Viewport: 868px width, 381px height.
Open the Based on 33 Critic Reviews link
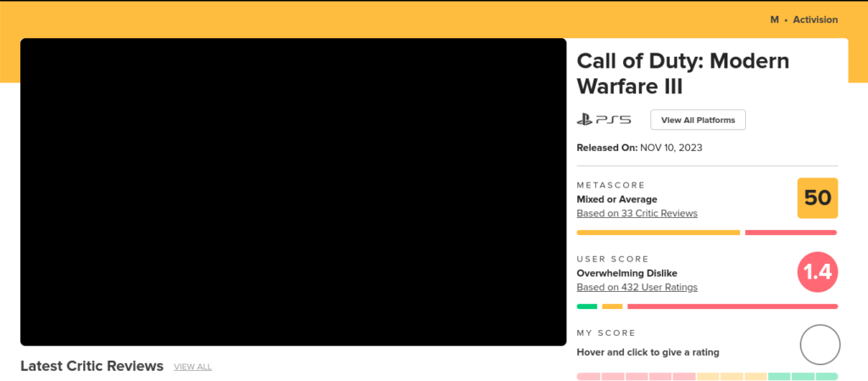(637, 213)
